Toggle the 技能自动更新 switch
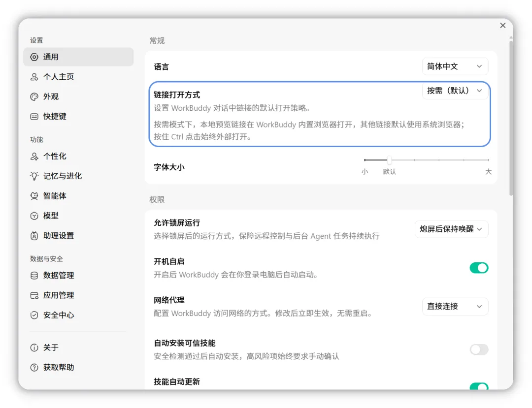The width and height of the screenshot is (532, 408). (x=479, y=386)
